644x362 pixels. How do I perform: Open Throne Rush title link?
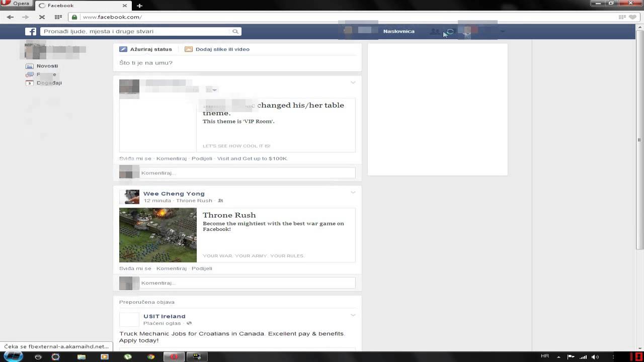pos(229,215)
